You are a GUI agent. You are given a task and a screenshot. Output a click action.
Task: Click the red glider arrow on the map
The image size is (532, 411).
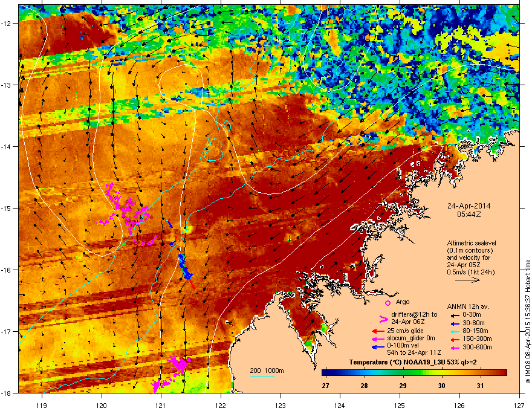(192, 284)
